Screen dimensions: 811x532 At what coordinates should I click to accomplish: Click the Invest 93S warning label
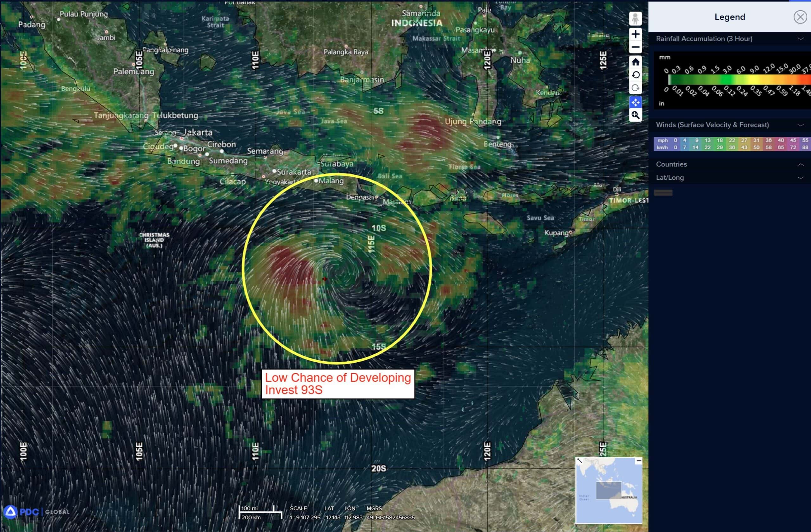tap(338, 384)
